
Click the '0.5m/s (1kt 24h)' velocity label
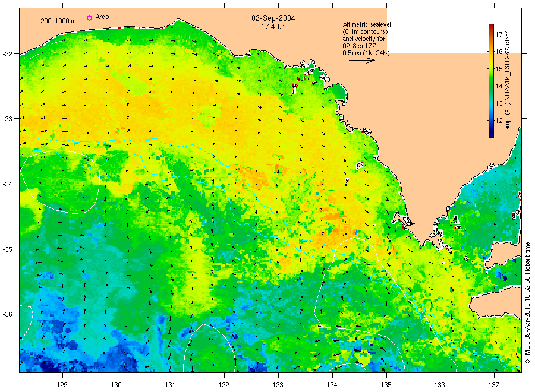click(x=366, y=53)
